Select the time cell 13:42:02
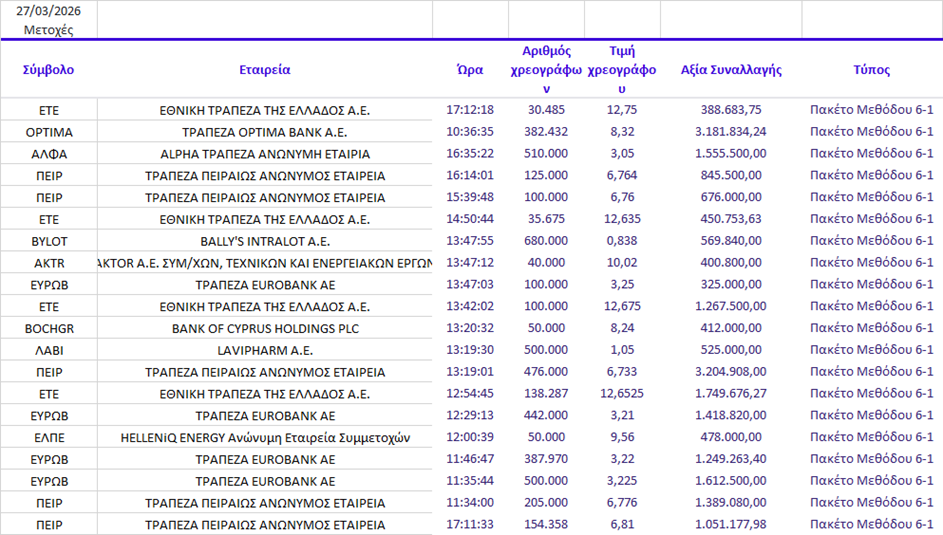This screenshot has height=535, width=943. coord(470,306)
